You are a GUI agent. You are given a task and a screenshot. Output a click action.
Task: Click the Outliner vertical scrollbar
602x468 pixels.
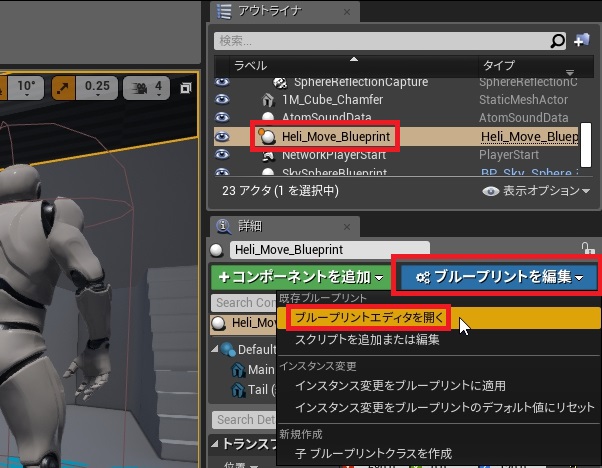click(x=585, y=145)
